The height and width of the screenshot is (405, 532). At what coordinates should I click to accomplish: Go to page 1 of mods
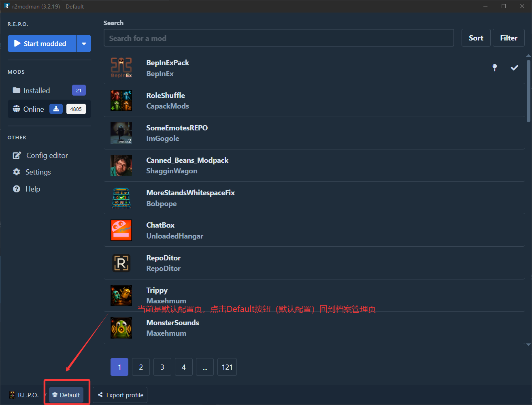click(x=119, y=367)
